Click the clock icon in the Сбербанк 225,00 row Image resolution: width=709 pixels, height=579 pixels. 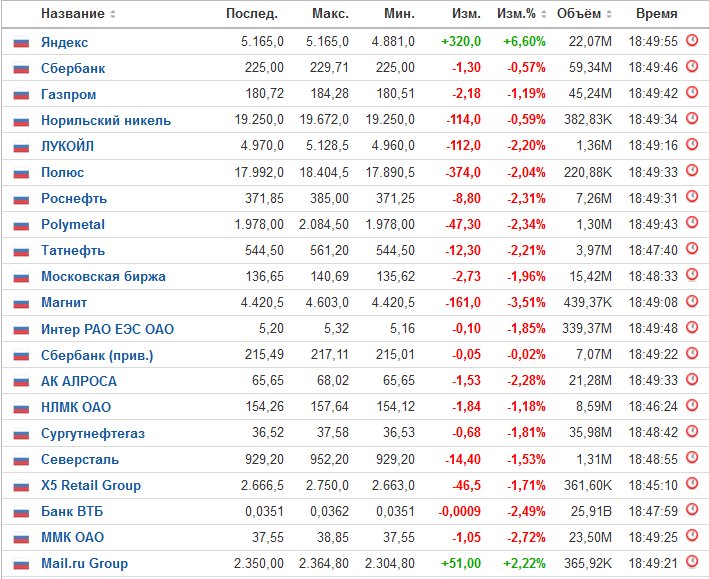(692, 66)
